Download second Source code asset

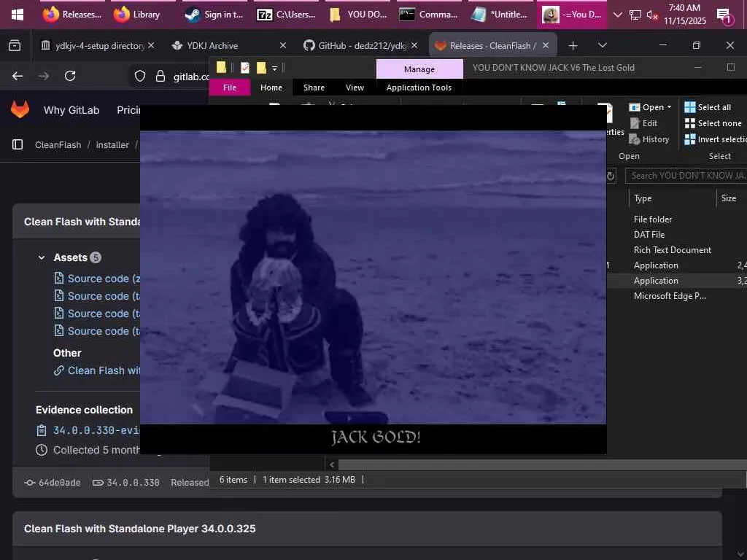click(98, 296)
